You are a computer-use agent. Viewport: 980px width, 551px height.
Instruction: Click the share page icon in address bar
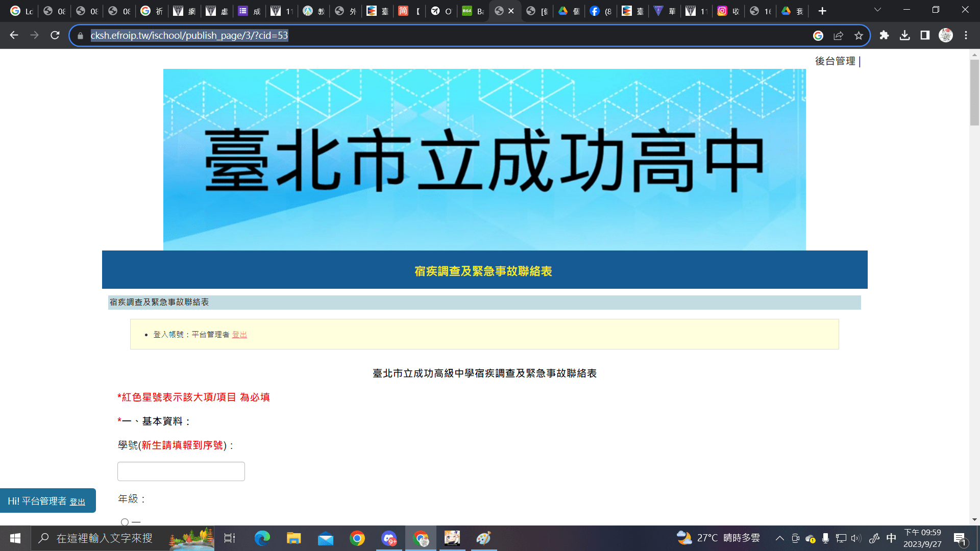pyautogui.click(x=838, y=35)
